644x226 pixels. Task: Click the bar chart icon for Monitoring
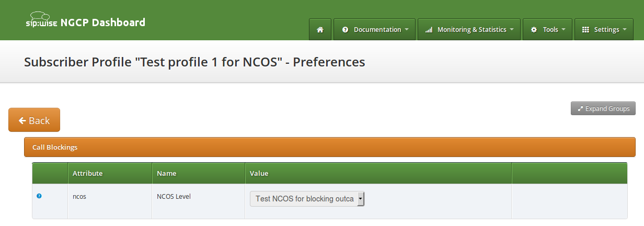(x=429, y=30)
